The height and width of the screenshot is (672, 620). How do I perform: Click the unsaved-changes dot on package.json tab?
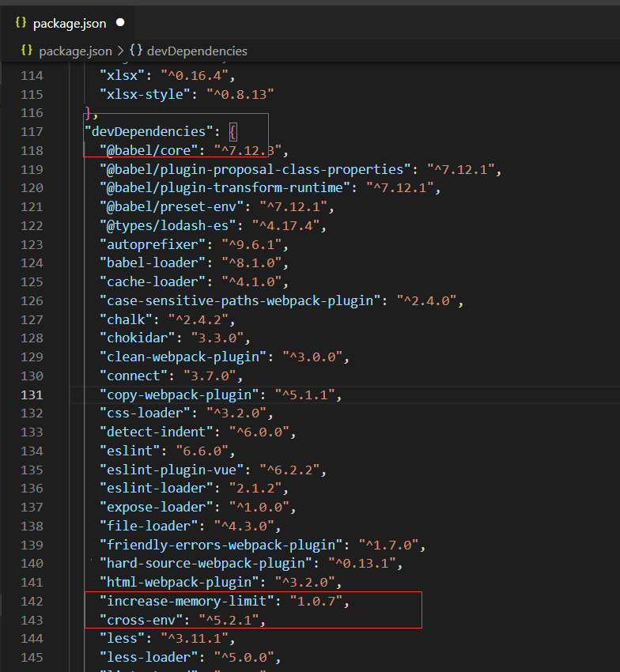tap(120, 23)
